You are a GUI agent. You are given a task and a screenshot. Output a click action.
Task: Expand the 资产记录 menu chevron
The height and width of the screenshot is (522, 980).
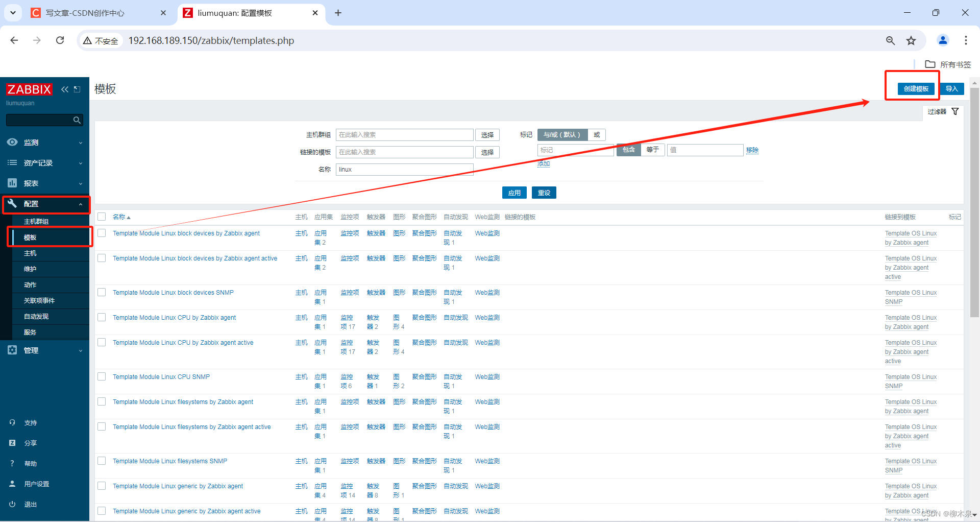click(81, 163)
